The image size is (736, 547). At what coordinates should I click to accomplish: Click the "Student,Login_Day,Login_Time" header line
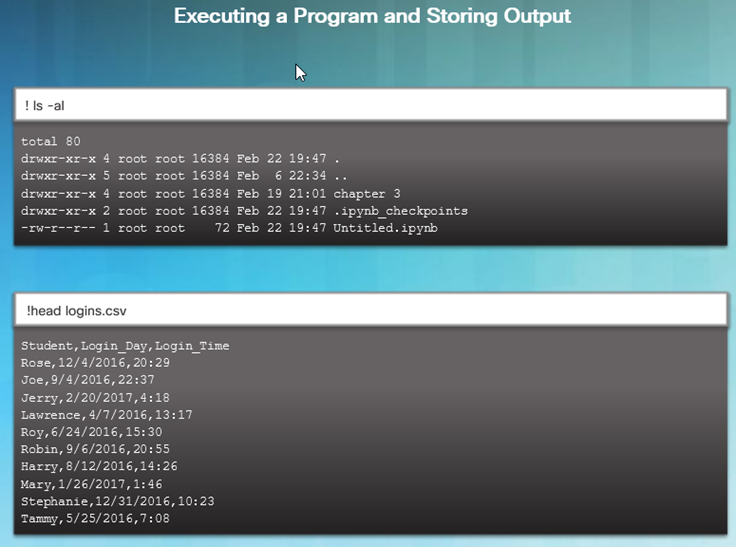(x=125, y=346)
